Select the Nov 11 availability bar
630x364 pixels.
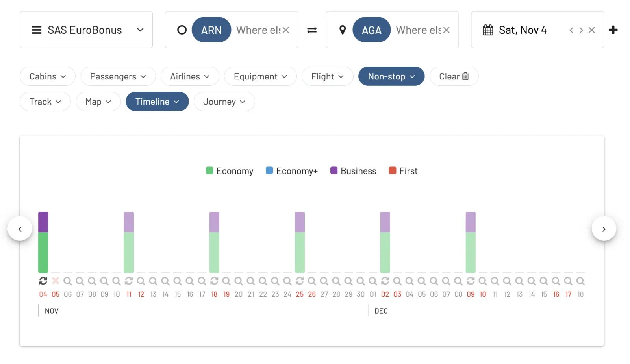click(x=129, y=242)
